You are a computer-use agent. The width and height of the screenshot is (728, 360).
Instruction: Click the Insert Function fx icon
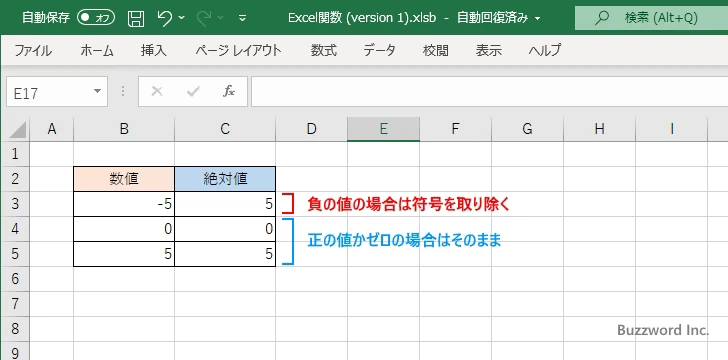228,92
